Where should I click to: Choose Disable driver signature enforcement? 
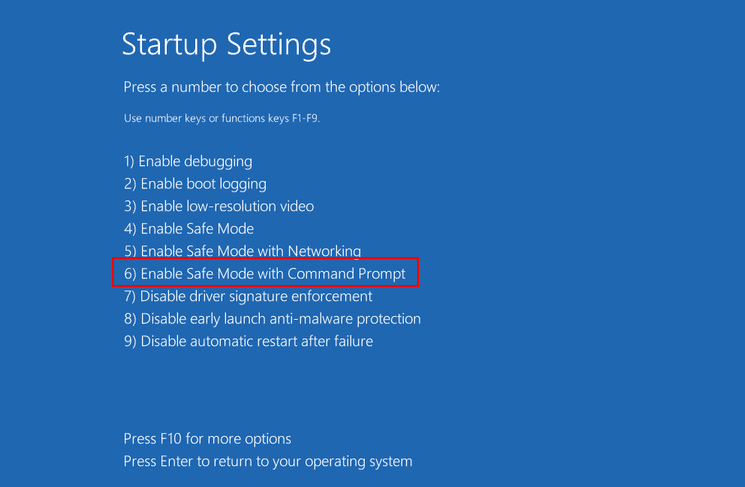[x=248, y=296]
